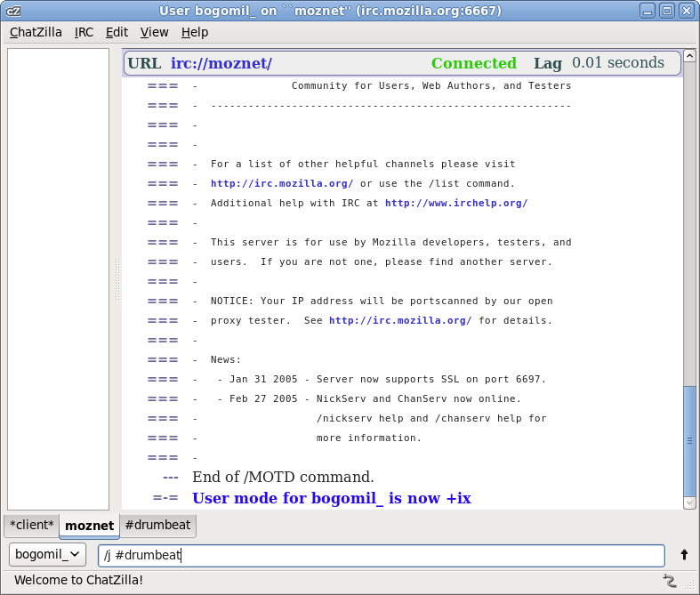Viewport: 700px width, 595px height.
Task: Click 'NOTICE: Your IP address will be portscanned' line
Action: (x=382, y=301)
